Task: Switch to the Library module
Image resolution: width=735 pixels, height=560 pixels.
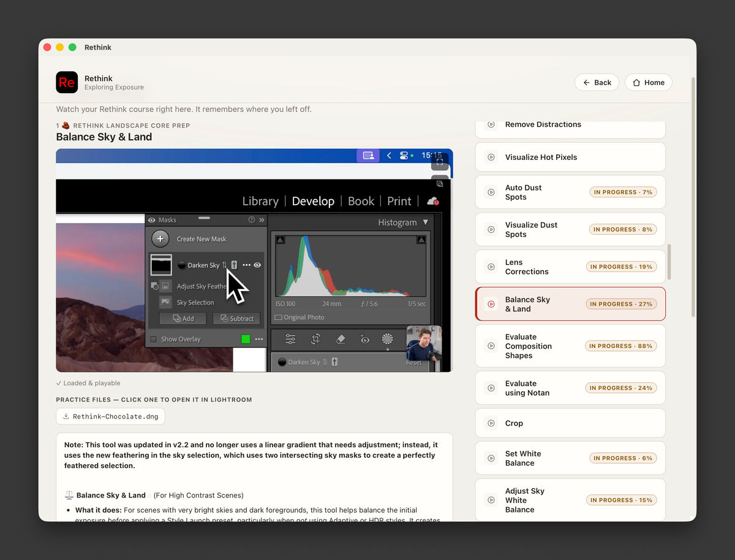Action: tap(260, 201)
